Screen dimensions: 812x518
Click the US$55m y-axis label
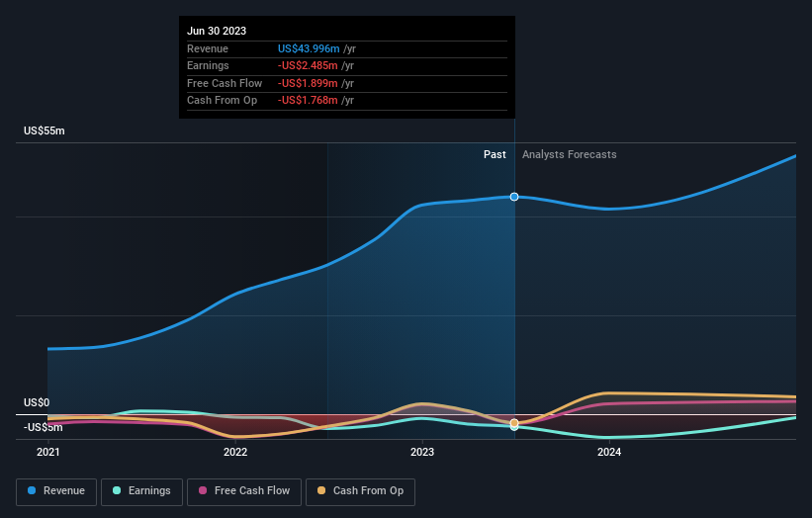point(45,130)
